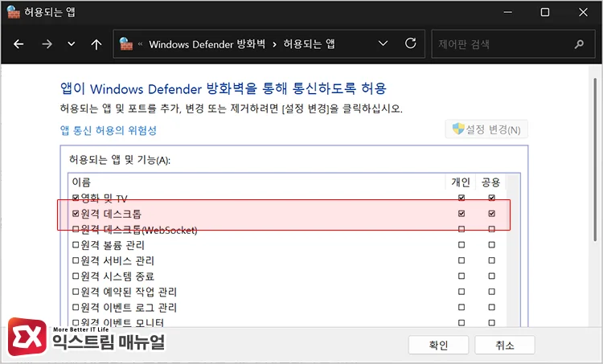
Task: Go up one level with the up arrow
Action: (x=96, y=44)
